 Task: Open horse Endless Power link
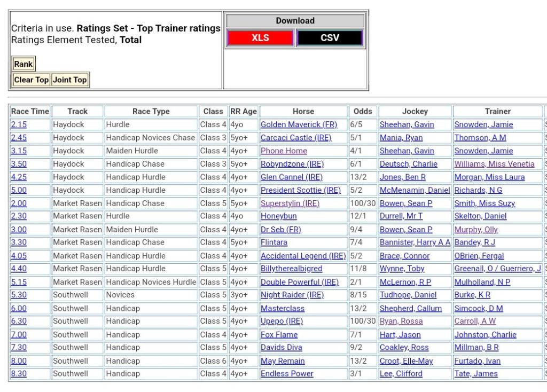tap(287, 374)
